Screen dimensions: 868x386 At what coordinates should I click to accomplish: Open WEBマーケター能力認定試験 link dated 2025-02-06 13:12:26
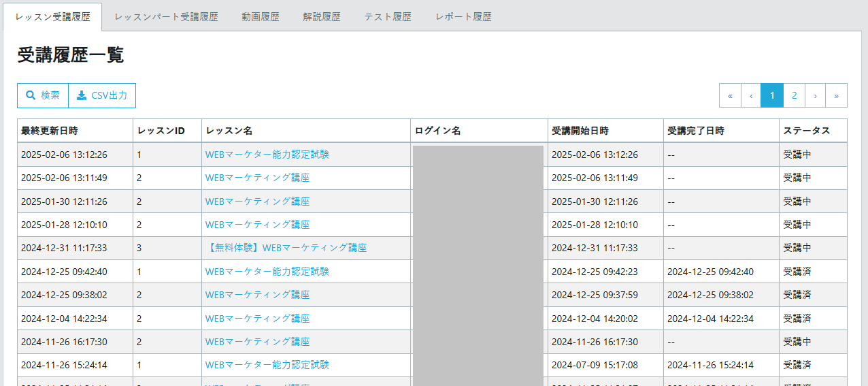[x=267, y=155]
